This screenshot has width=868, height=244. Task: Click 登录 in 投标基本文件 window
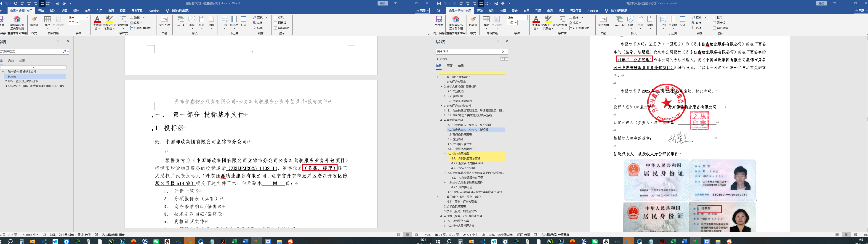[383, 3]
